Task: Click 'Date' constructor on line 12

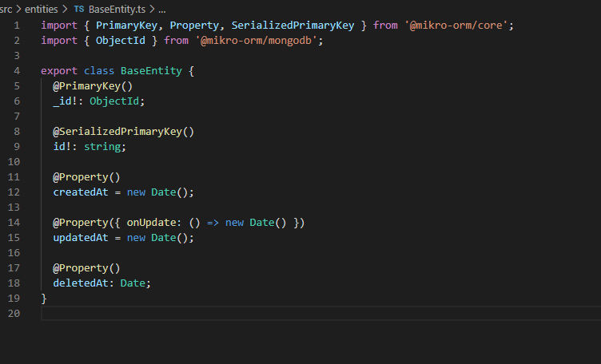Action: pyautogui.click(x=164, y=192)
